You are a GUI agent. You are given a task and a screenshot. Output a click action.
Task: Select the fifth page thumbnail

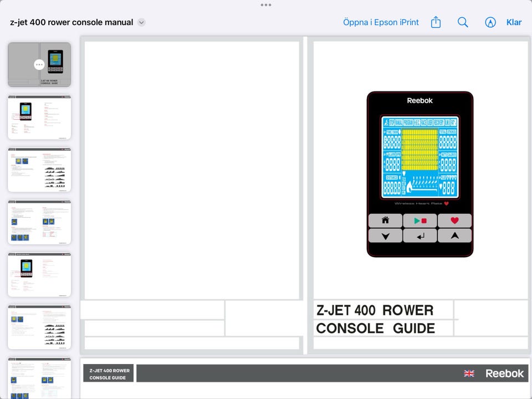[x=39, y=275]
